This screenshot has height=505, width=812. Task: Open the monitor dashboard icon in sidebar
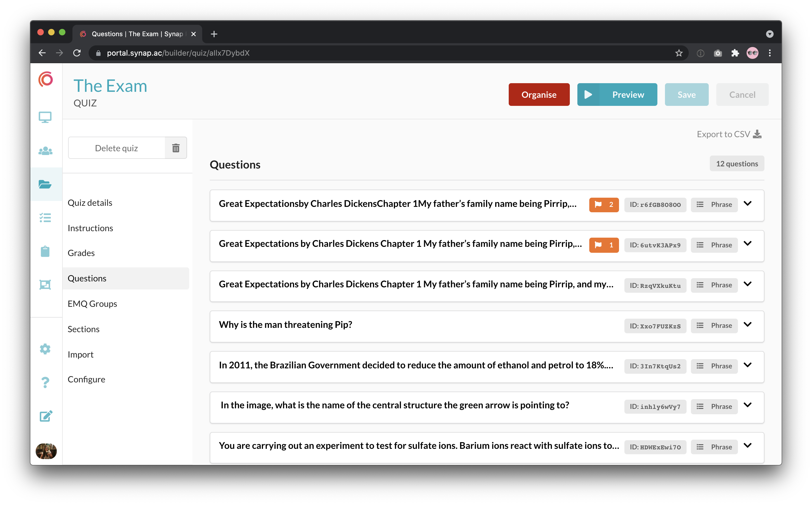coord(45,117)
